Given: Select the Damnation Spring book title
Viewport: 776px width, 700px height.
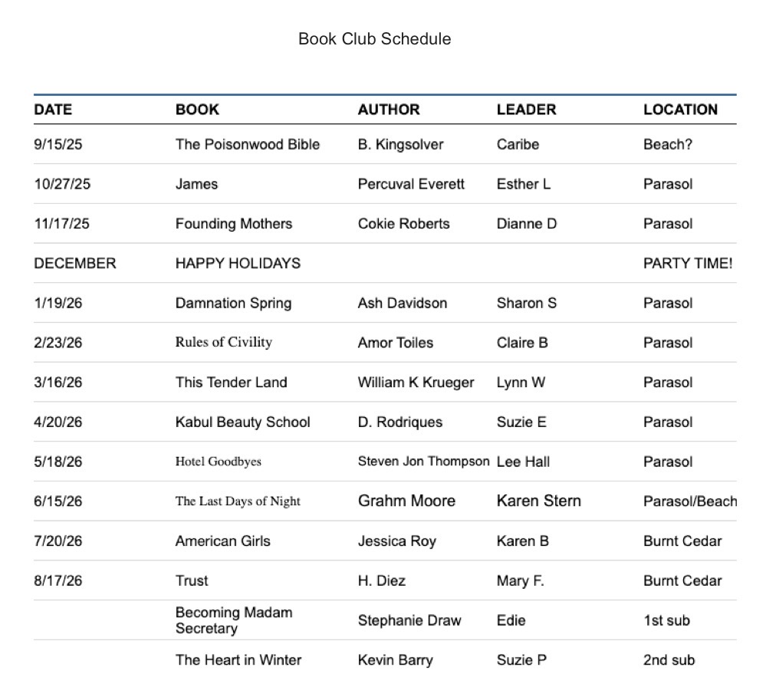Looking at the screenshot, I should (233, 304).
